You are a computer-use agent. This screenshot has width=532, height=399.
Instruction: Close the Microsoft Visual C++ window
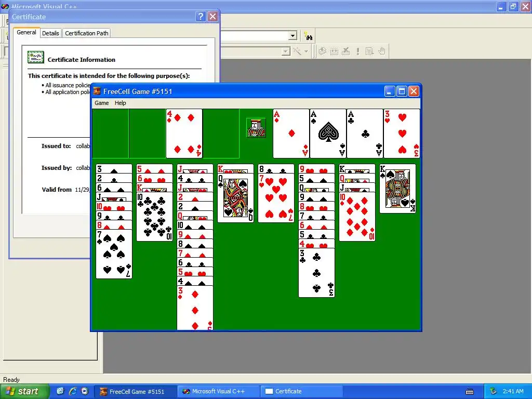click(x=525, y=6)
